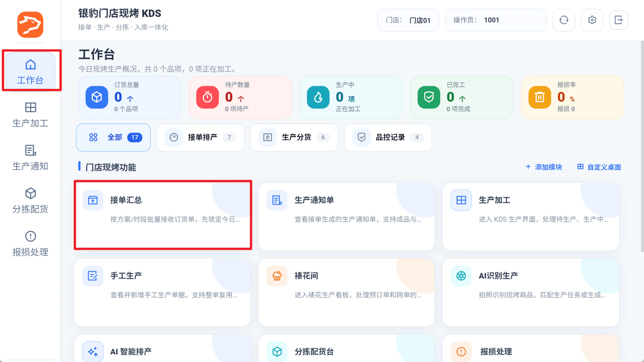The width and height of the screenshot is (644, 362).
Task: Click the refresh icon in header
Action: (564, 20)
